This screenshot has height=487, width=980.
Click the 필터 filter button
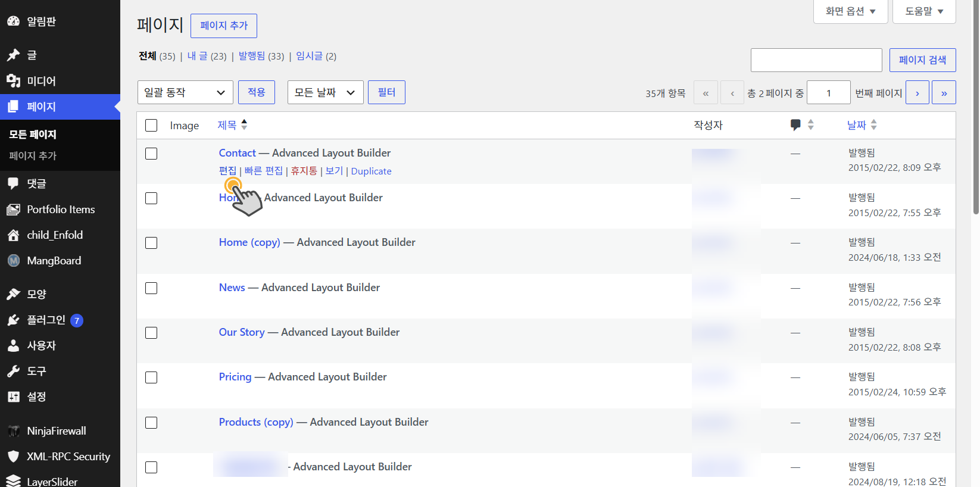click(386, 92)
